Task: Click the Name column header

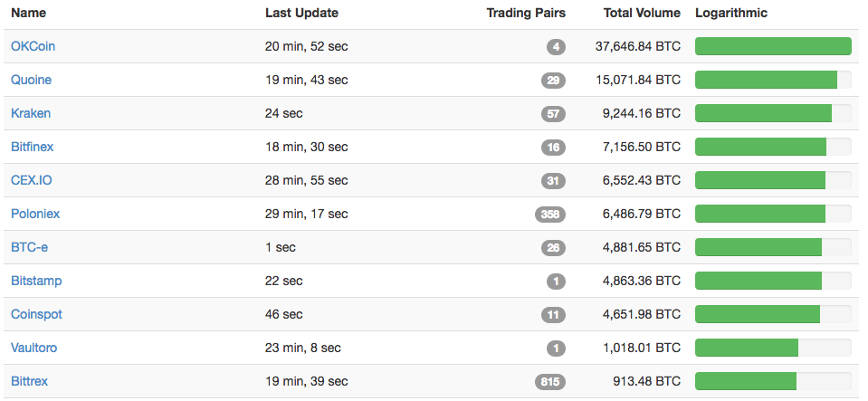Action: (x=29, y=13)
